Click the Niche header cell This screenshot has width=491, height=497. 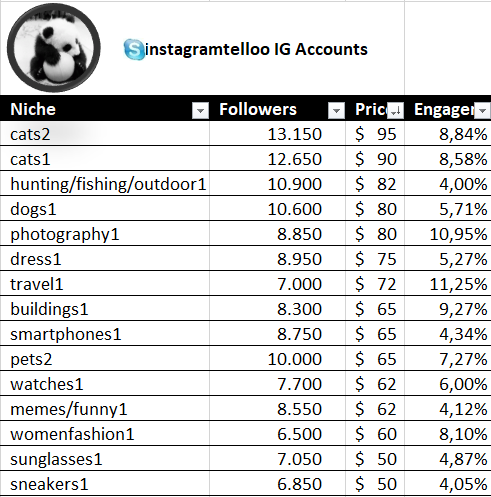105,109
